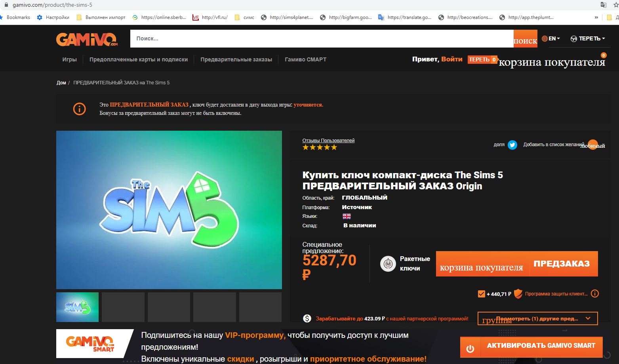Click the Войти login link
This screenshot has width=619, height=364.
click(x=452, y=59)
